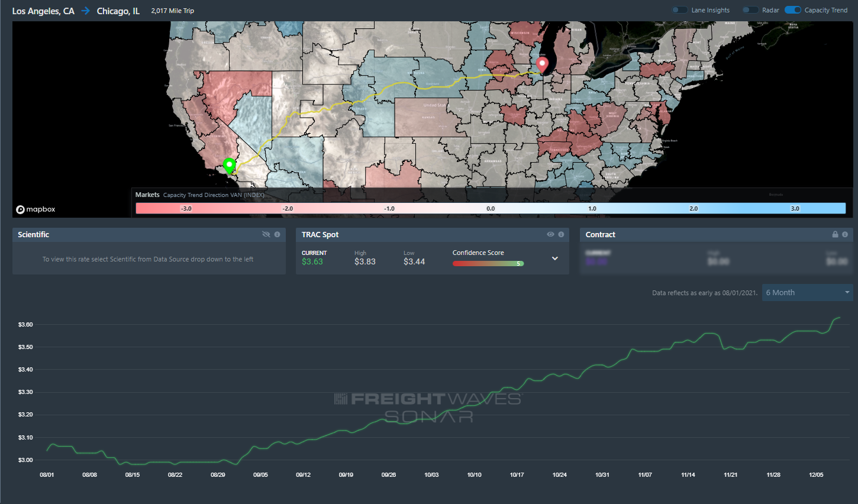Click the 3.0 end of legend
The image size is (858, 504).
coord(795,208)
